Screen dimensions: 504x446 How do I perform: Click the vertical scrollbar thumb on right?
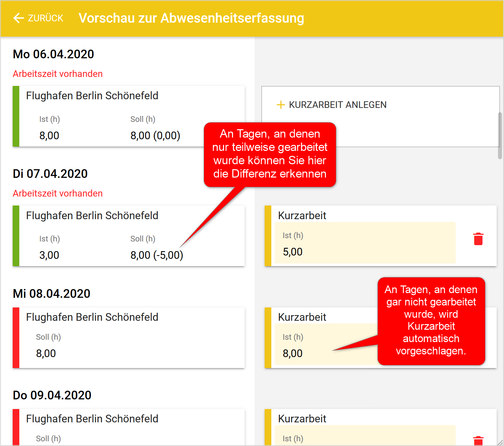click(x=500, y=136)
